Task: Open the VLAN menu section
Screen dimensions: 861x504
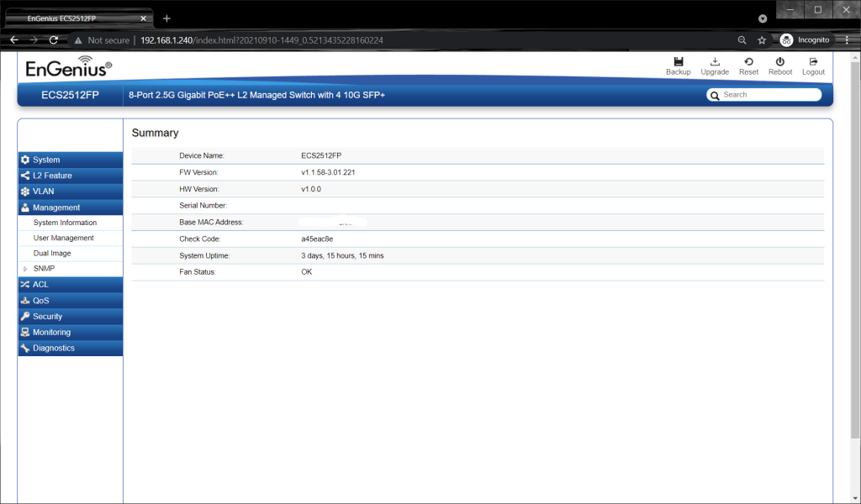Action: tap(71, 192)
